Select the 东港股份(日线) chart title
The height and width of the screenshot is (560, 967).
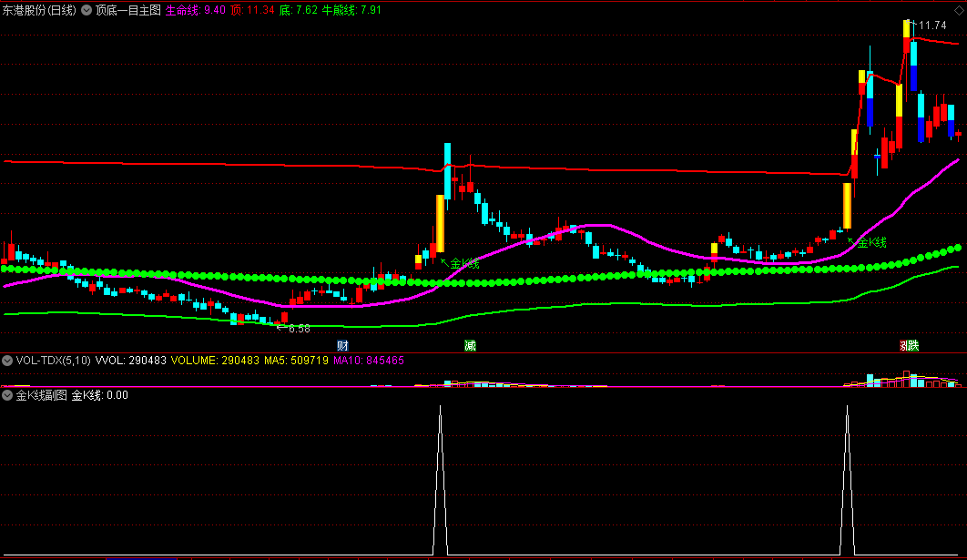click(39, 10)
